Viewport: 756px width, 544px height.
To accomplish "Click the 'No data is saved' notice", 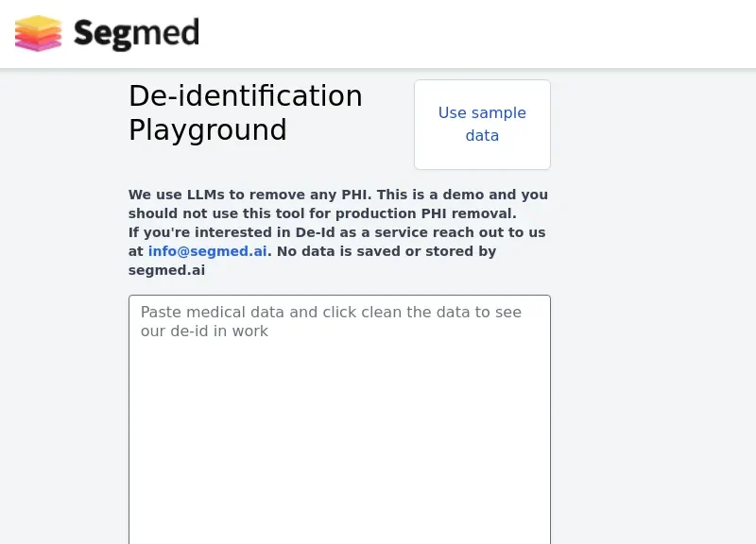I will point(386,251).
